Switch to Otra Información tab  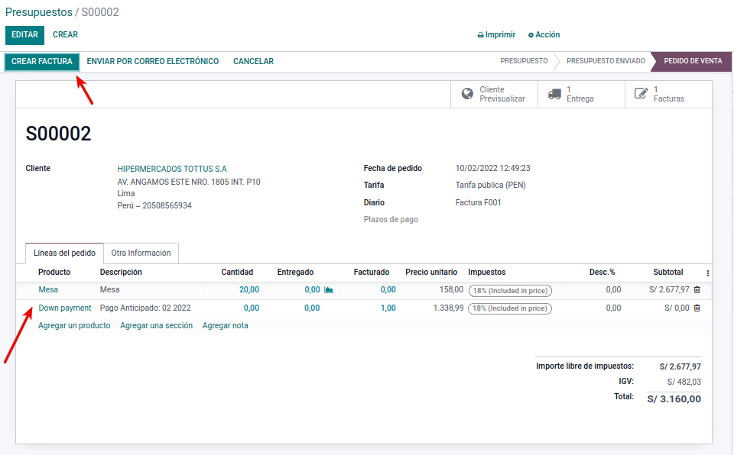coord(141,253)
